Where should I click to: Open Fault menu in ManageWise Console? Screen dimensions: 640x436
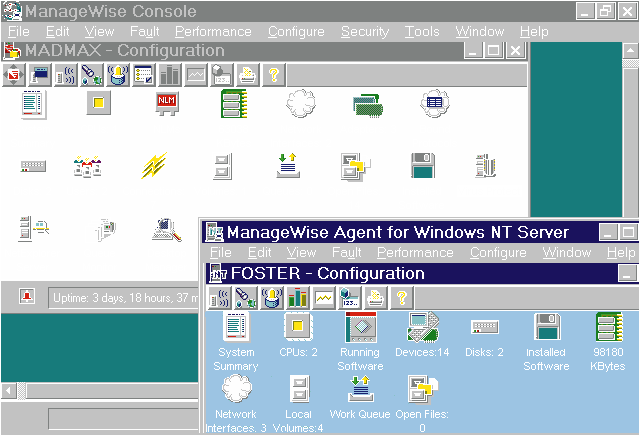point(144,32)
